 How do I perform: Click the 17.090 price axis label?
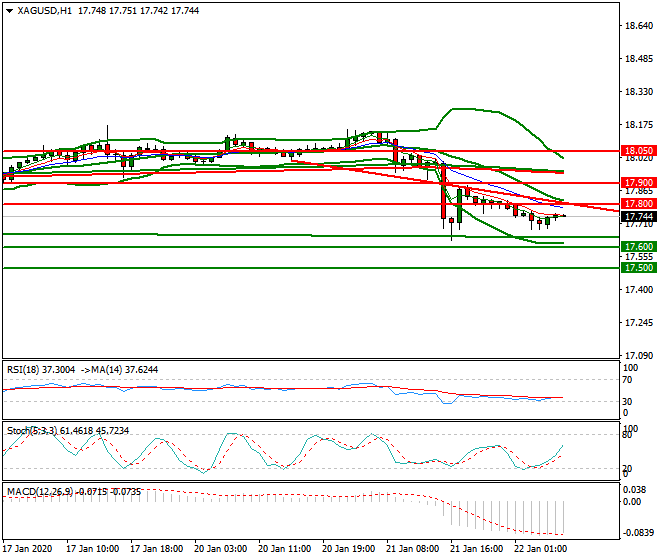(639, 356)
